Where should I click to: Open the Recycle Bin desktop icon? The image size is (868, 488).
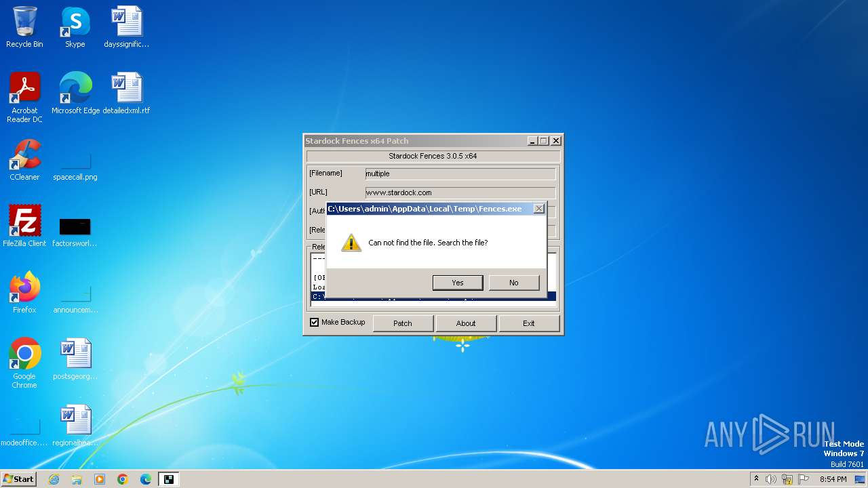pyautogui.click(x=24, y=27)
